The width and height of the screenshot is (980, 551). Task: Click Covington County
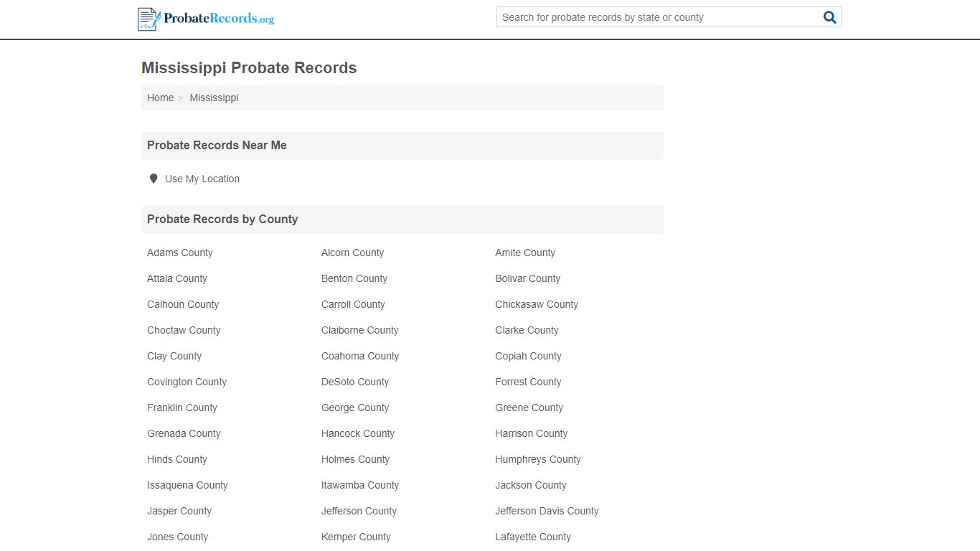(187, 382)
